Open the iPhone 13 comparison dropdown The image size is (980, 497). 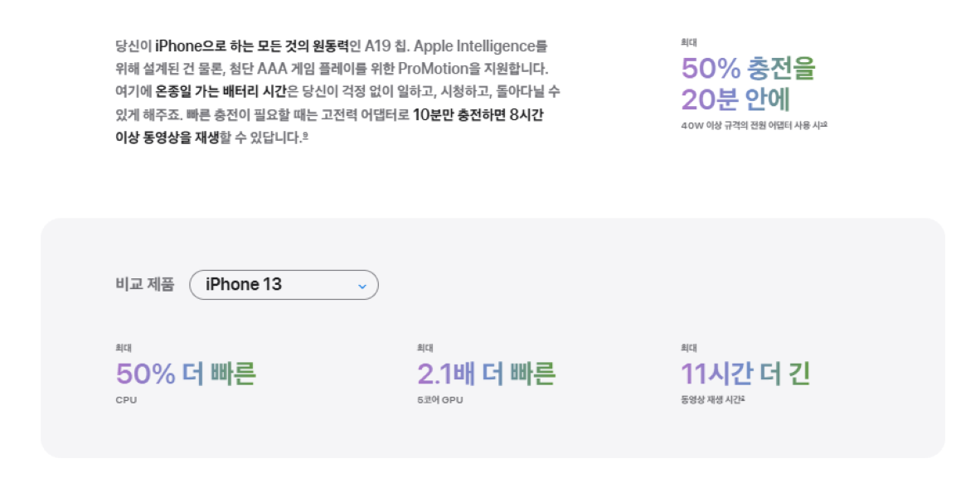pos(284,285)
